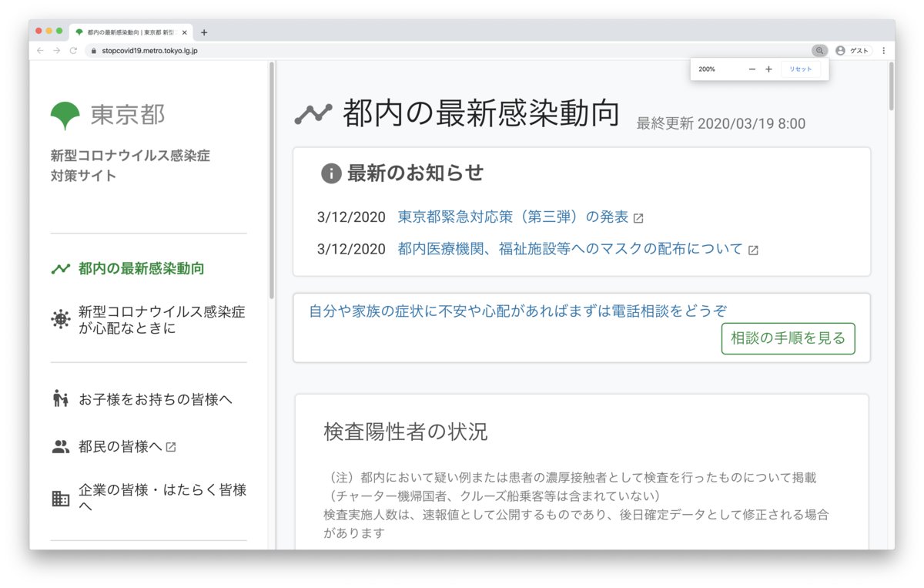Click the zoom minus button in the zoom popup
This screenshot has width=924, height=588.
(751, 69)
